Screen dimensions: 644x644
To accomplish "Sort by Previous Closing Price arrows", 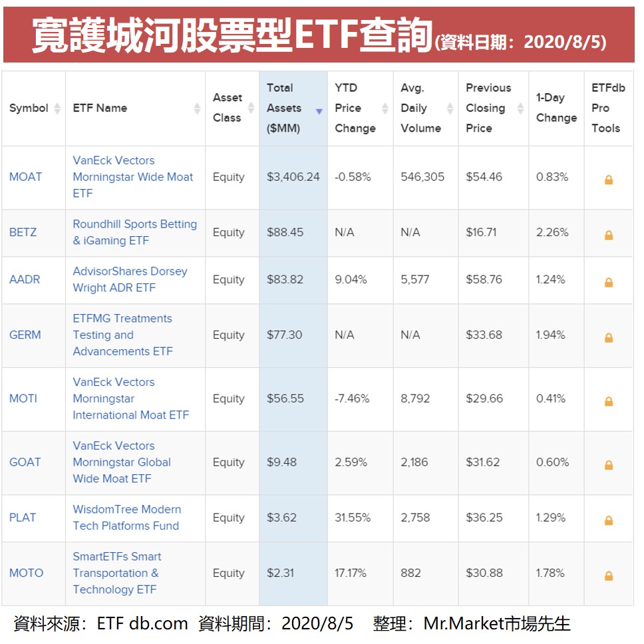I will [520, 108].
